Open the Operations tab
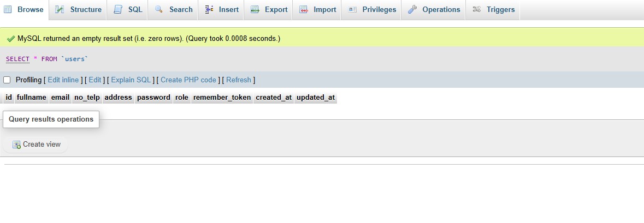This screenshot has width=644, height=223. pos(441,9)
